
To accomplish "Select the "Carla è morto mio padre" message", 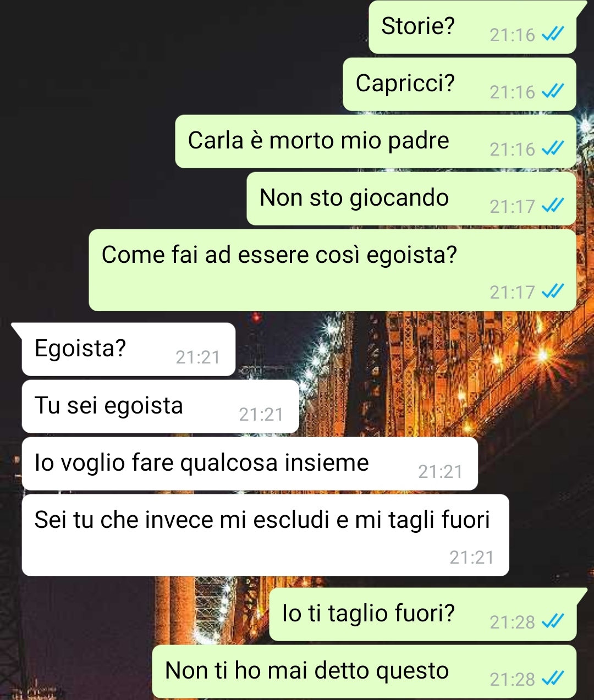I will [x=376, y=141].
